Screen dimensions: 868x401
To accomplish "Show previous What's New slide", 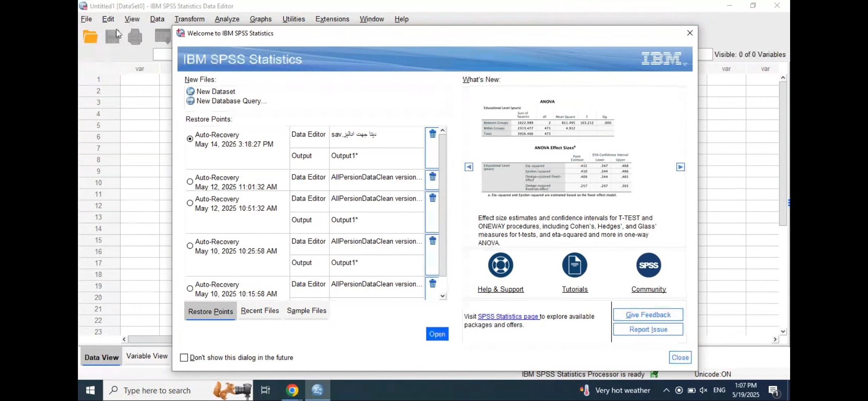I will 469,167.
